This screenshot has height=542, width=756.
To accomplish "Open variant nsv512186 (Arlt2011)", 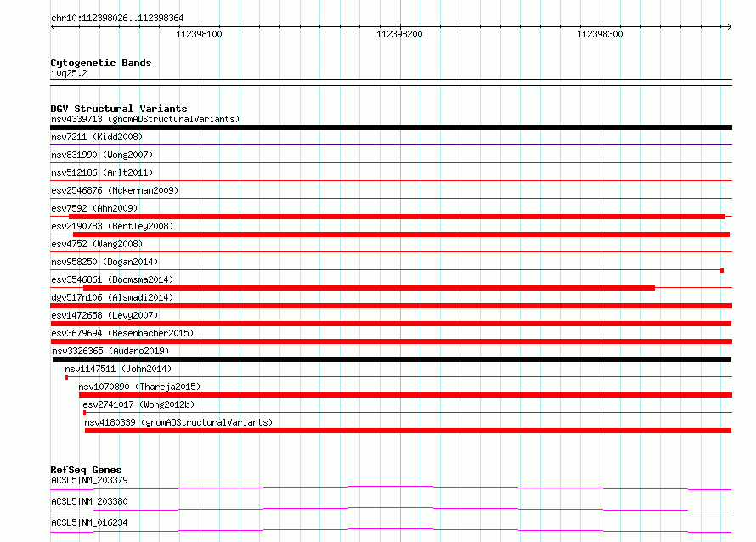I will click(x=102, y=172).
